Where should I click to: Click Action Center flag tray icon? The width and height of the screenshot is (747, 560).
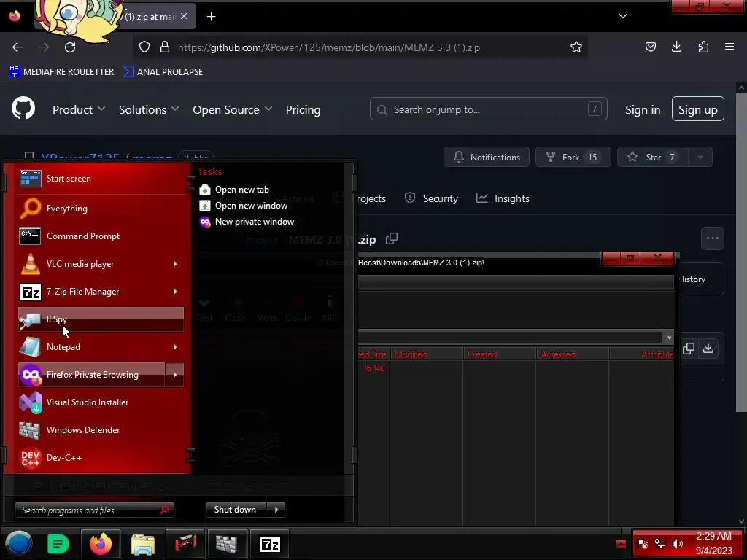[642, 544]
